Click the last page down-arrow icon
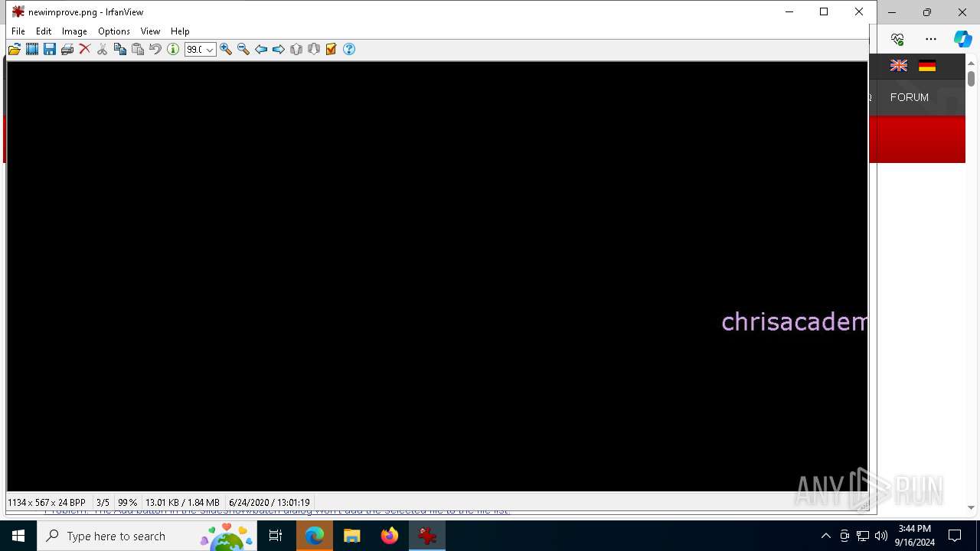The image size is (980, 551). coord(314,49)
